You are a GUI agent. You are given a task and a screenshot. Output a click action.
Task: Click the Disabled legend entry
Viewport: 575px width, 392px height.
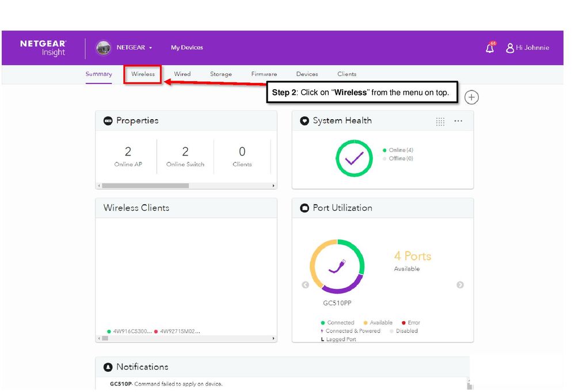point(403,331)
